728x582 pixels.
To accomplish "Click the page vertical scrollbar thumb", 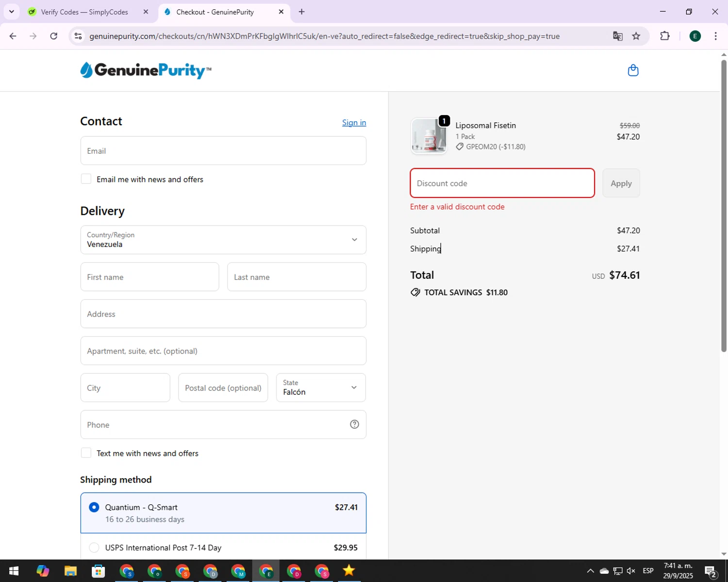I will pyautogui.click(x=724, y=206).
